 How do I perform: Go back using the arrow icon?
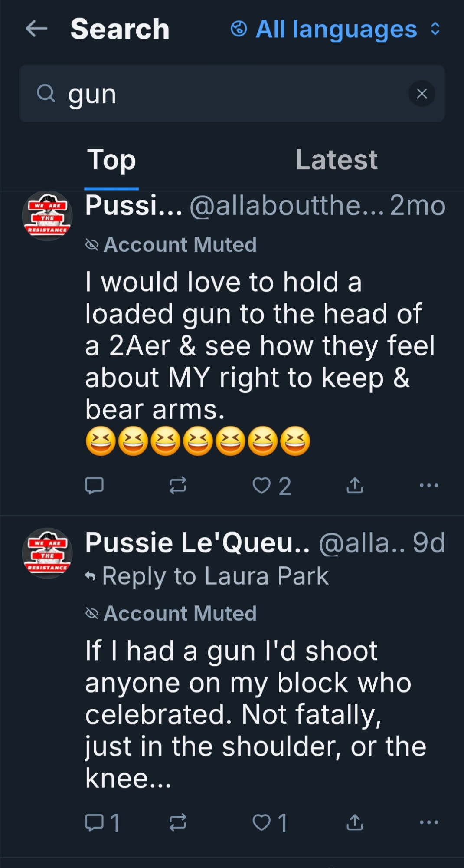pos(36,29)
